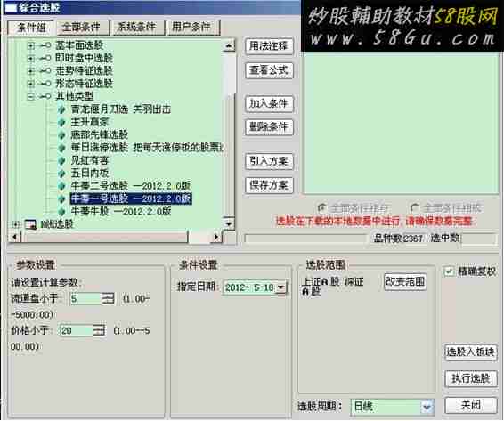The width and height of the screenshot is (504, 421).
Task: Click the window icon beside 刚刚选股
Action: tap(30, 224)
